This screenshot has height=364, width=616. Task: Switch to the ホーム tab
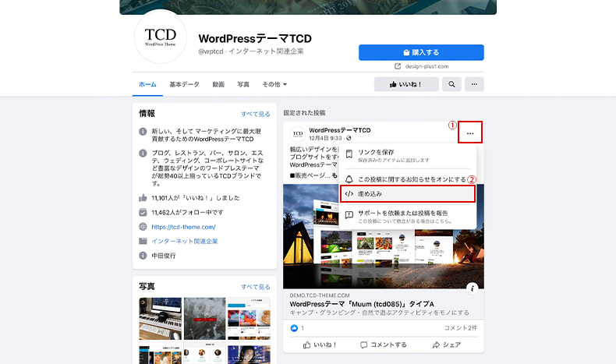pos(147,84)
